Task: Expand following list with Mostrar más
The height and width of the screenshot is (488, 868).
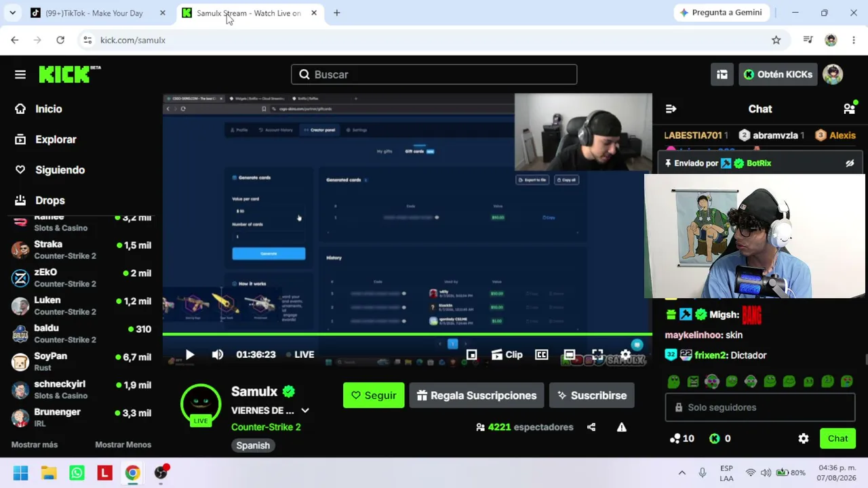Action: coord(35,445)
